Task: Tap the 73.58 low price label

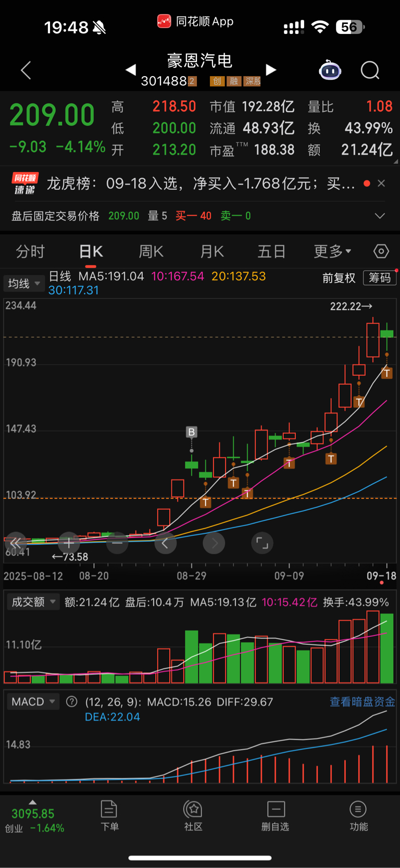Action: [x=70, y=557]
